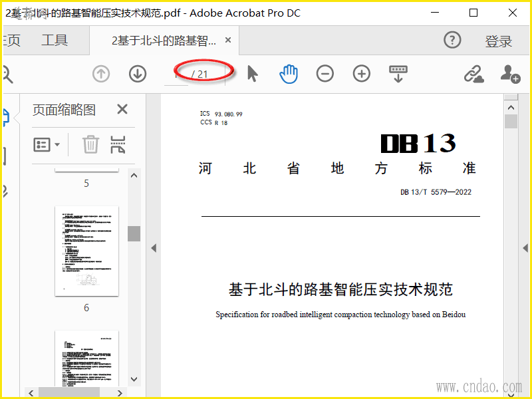The width and height of the screenshot is (532, 399).
Task: Click the trash delete pages icon
Action: 91,144
